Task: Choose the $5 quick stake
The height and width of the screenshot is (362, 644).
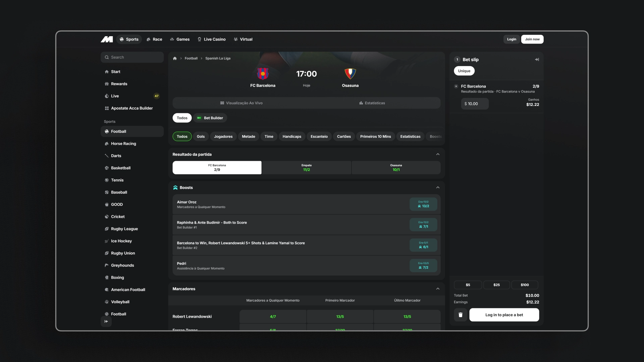Action: pyautogui.click(x=468, y=285)
